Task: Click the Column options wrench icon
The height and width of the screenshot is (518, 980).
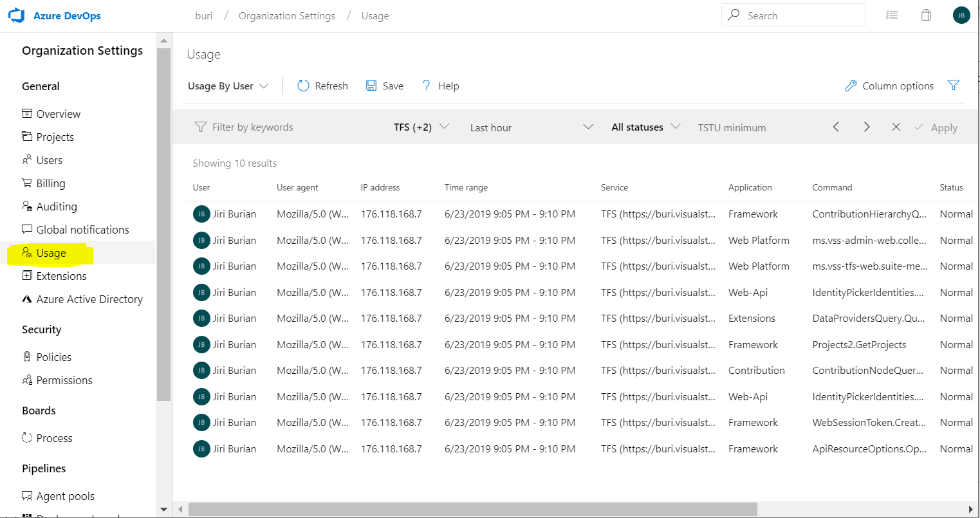Action: pos(851,86)
